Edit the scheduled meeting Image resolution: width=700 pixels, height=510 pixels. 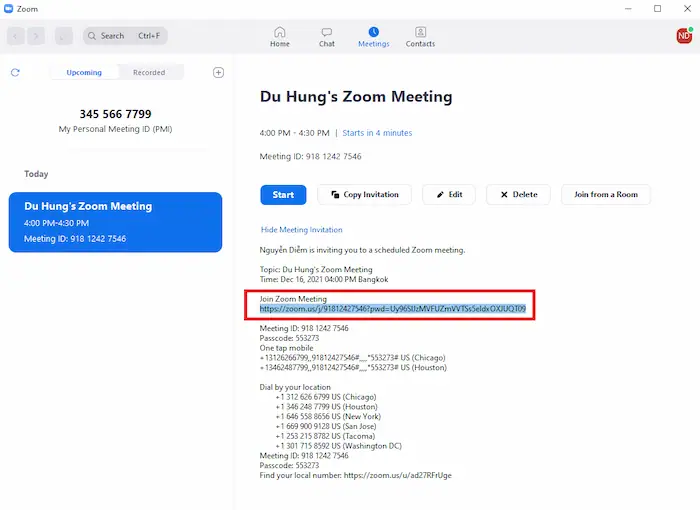click(448, 195)
